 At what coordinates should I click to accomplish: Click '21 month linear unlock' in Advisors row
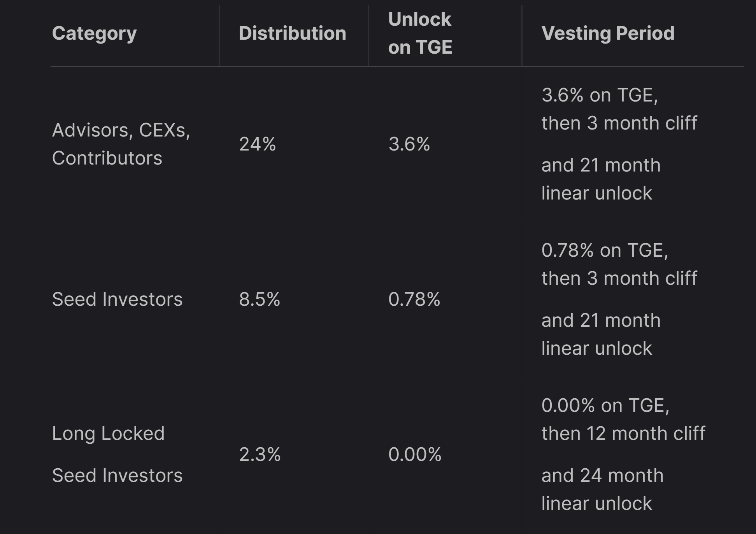click(601, 179)
